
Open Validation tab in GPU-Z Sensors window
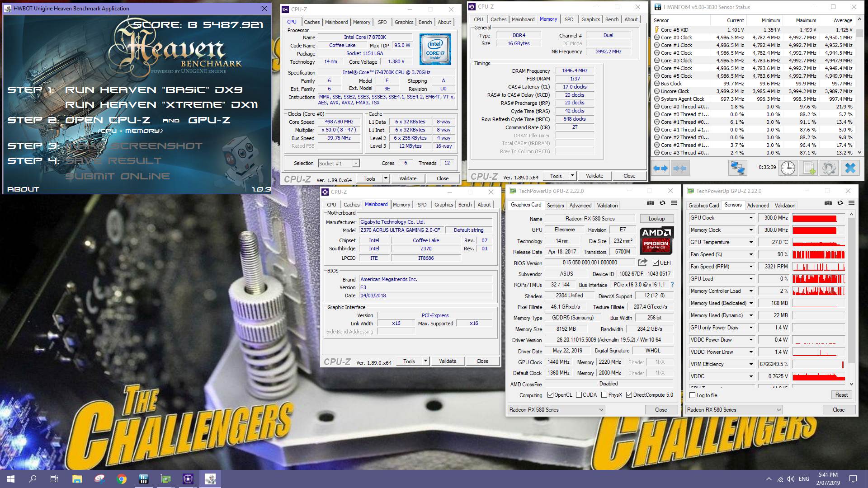785,206
